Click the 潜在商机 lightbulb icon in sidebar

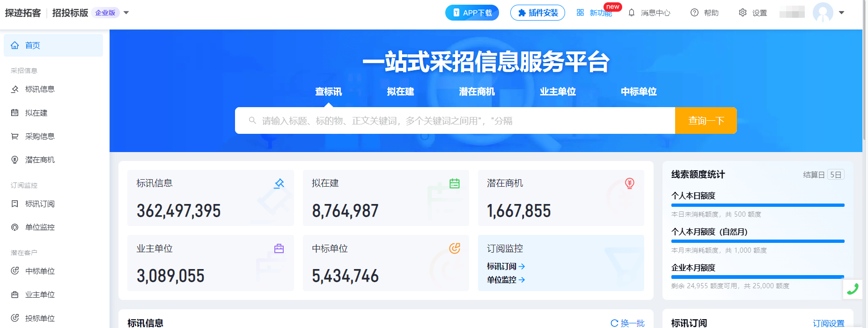(15, 160)
